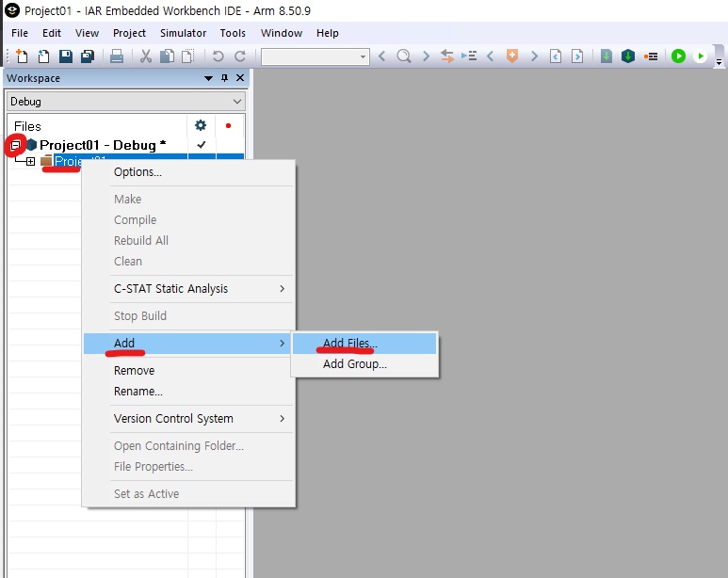Click the Navigate Forward page icon

577,56
